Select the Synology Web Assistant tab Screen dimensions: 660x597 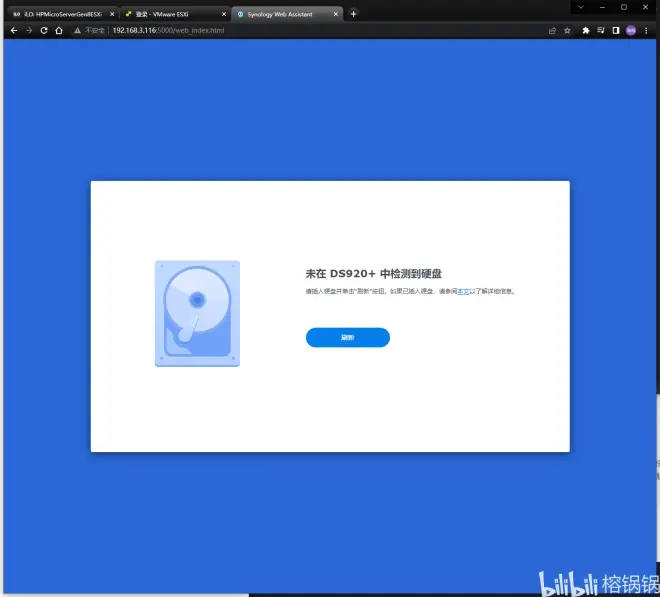coord(287,14)
